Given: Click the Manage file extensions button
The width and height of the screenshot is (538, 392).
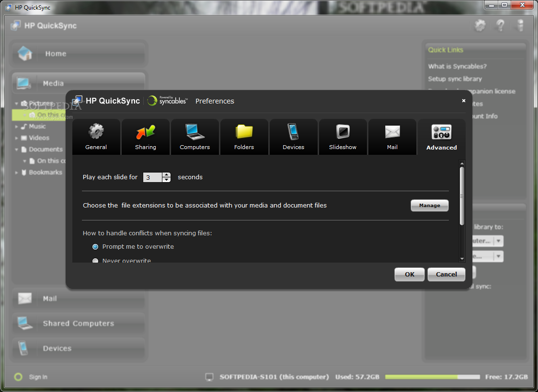Looking at the screenshot, I should pyautogui.click(x=430, y=205).
